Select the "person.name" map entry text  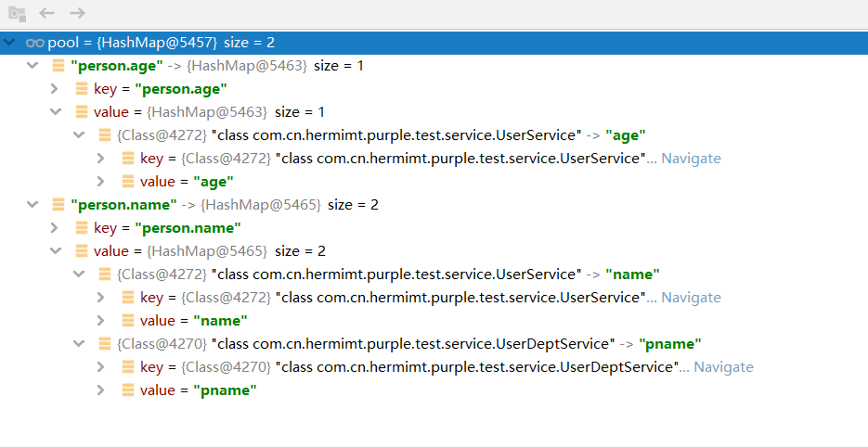point(225,205)
